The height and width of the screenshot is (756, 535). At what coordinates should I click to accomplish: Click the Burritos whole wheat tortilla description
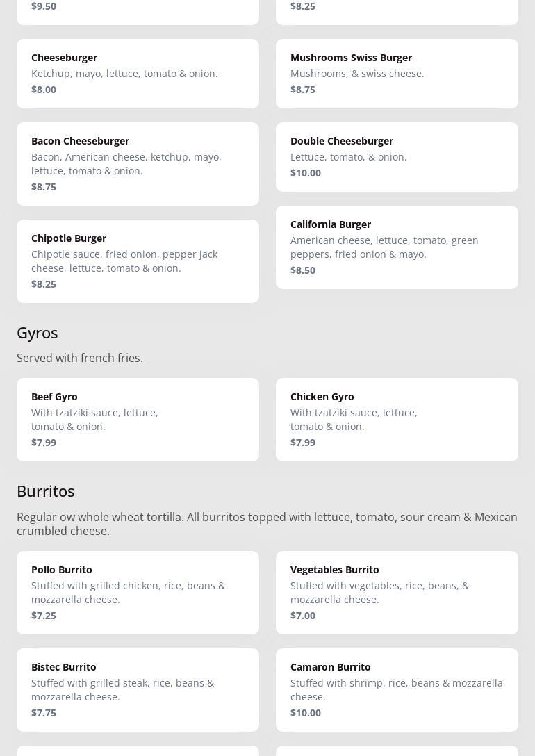(x=267, y=524)
